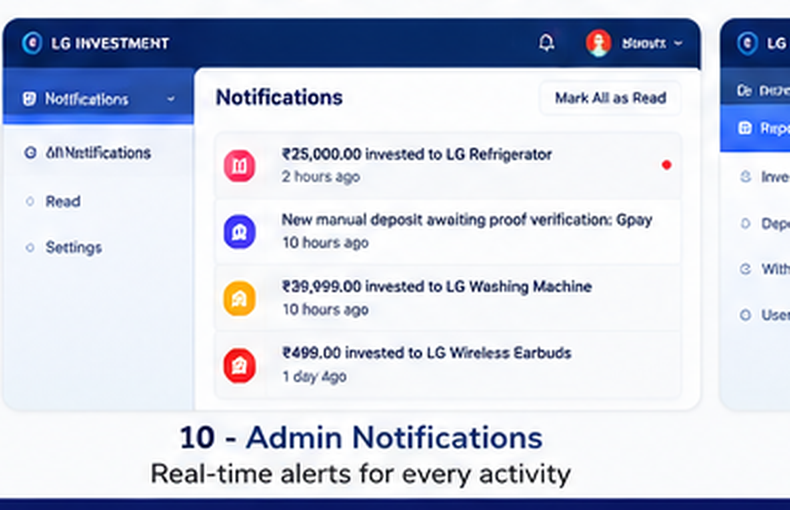Screen dimensions: 790x510
Task: Select the orange Washing Machine notification icon
Action: click(x=239, y=298)
